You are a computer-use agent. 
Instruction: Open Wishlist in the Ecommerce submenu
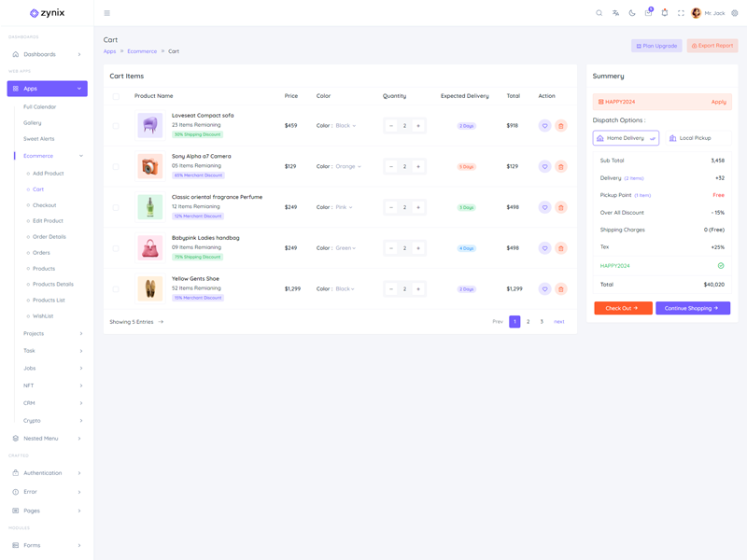click(x=43, y=316)
